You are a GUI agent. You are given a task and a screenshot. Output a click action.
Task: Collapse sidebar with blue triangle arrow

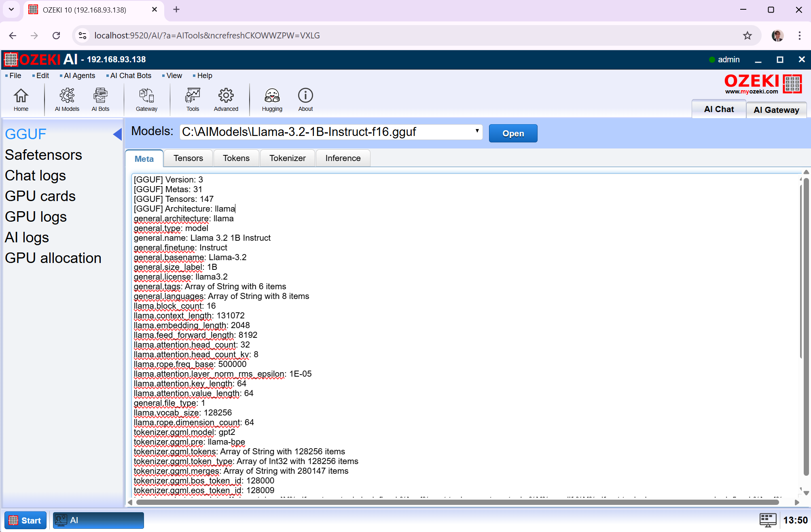click(x=117, y=134)
